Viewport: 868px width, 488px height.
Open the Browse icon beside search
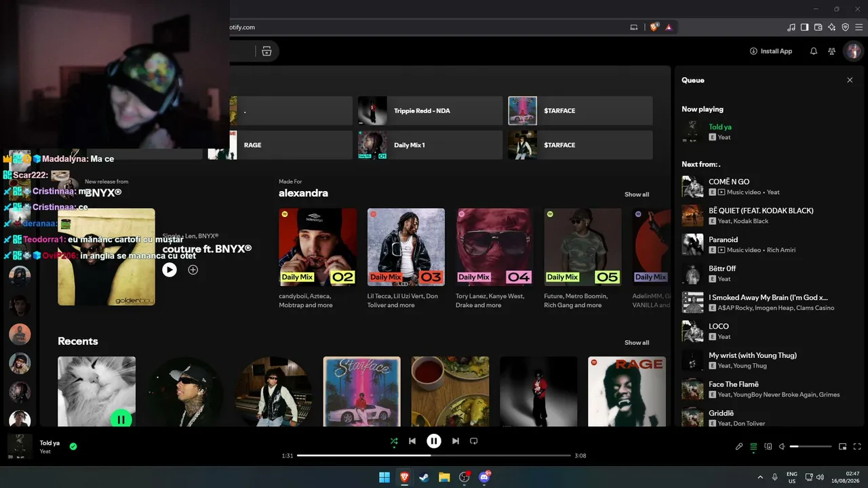[x=267, y=52]
